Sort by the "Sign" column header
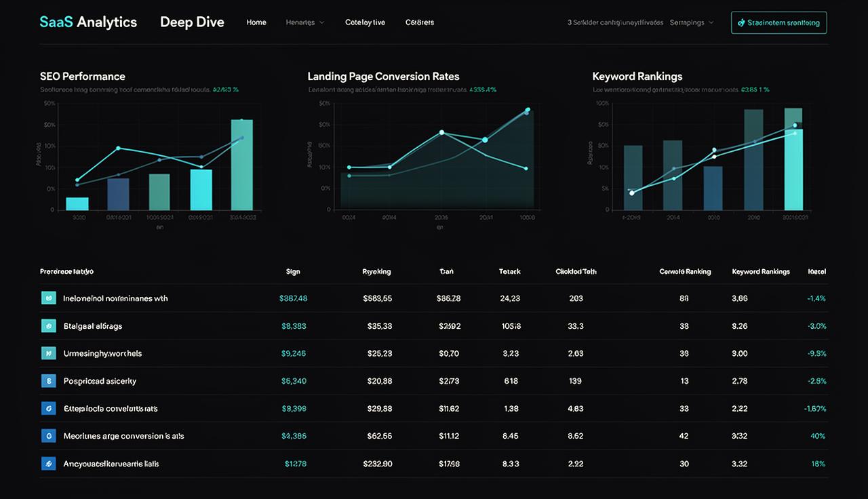868x499 pixels. click(x=293, y=272)
